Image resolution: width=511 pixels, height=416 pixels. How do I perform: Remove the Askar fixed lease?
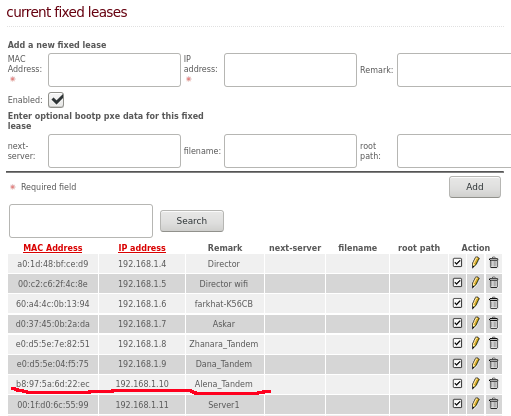[x=494, y=323]
